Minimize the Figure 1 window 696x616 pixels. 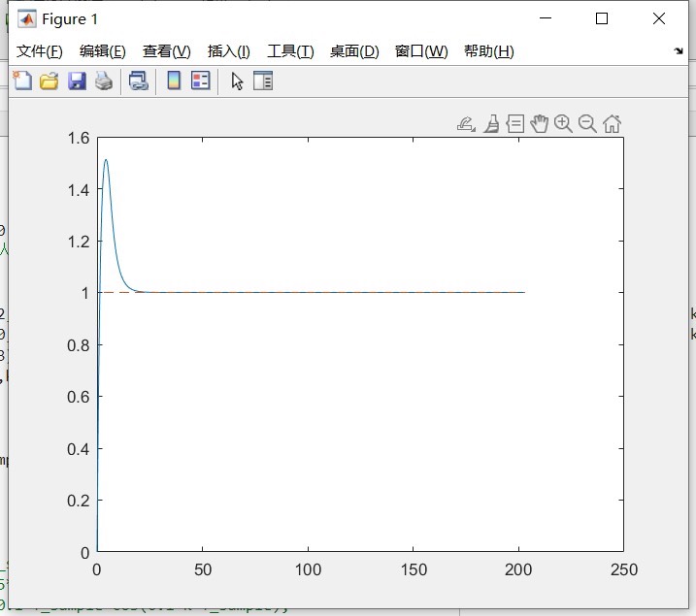click(x=546, y=18)
